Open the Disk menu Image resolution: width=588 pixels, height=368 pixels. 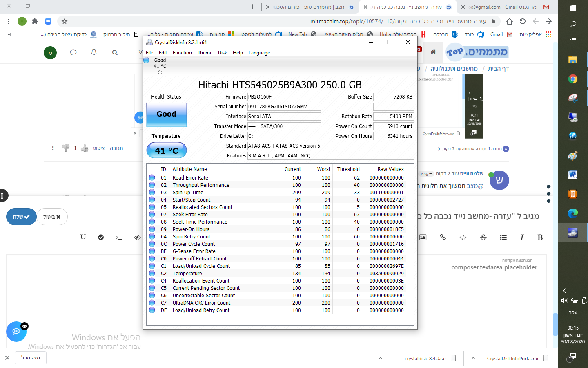(x=223, y=53)
